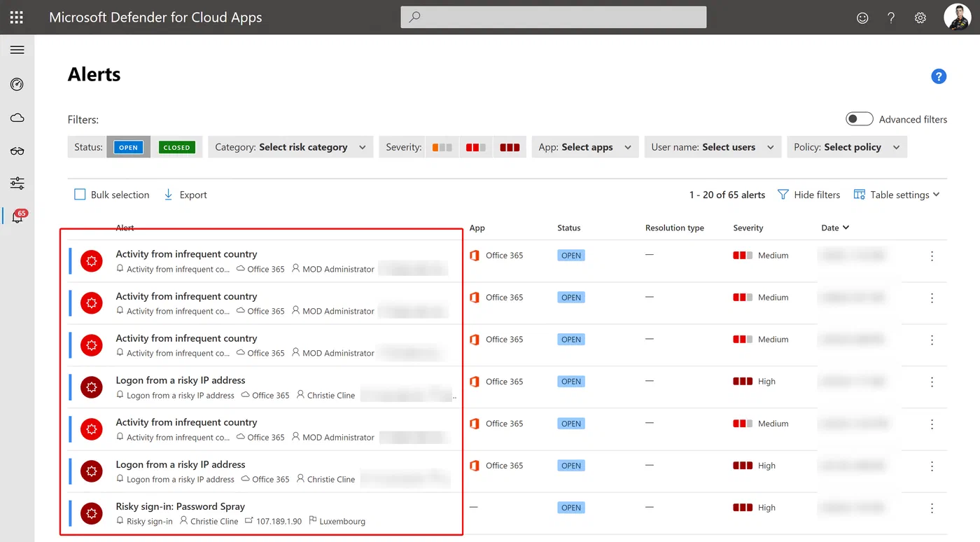Check the Bulk selection checkbox
The height and width of the screenshot is (542, 980).
(x=80, y=195)
